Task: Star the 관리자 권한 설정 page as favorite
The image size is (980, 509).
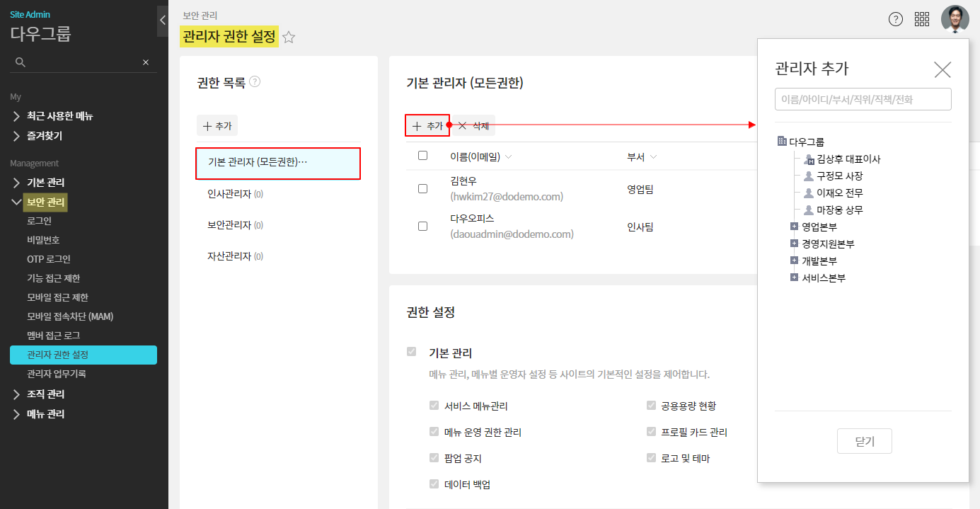Action: tap(289, 38)
